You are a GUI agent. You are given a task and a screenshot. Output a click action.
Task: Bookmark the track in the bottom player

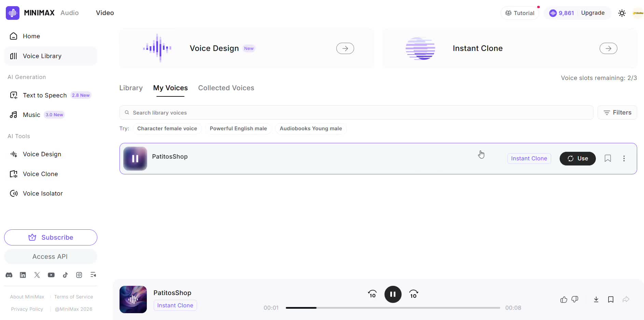pos(611,299)
